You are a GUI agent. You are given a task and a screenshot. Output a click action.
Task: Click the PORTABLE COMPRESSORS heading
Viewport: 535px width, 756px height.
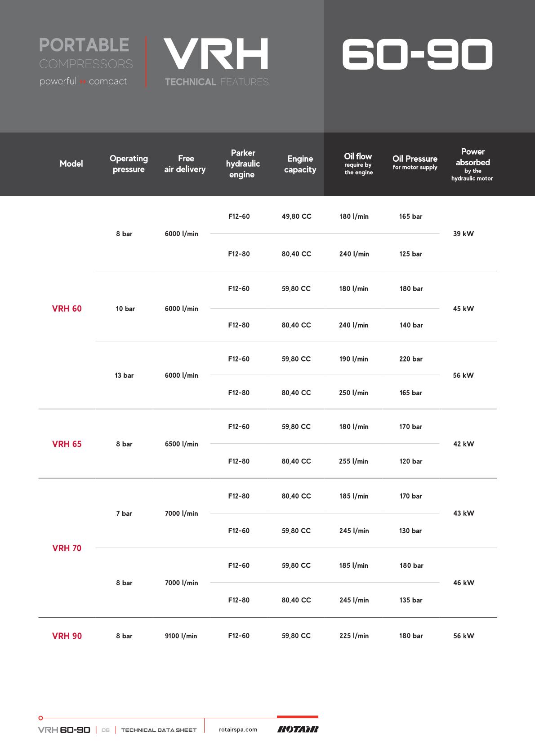[85, 54]
